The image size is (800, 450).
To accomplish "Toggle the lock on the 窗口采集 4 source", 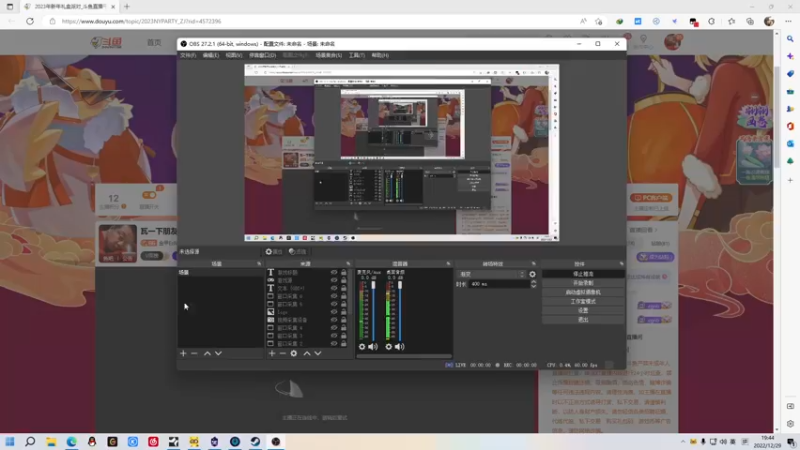I will click(x=344, y=328).
